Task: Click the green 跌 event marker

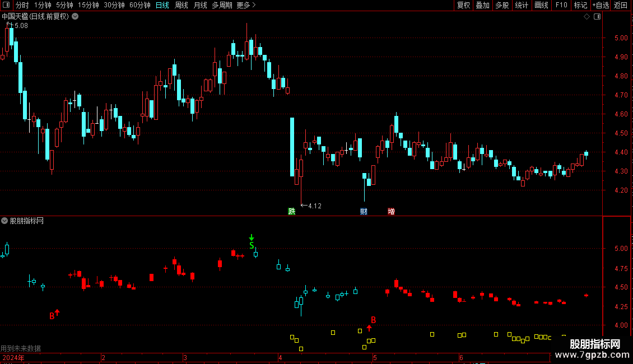Action: pos(291,212)
